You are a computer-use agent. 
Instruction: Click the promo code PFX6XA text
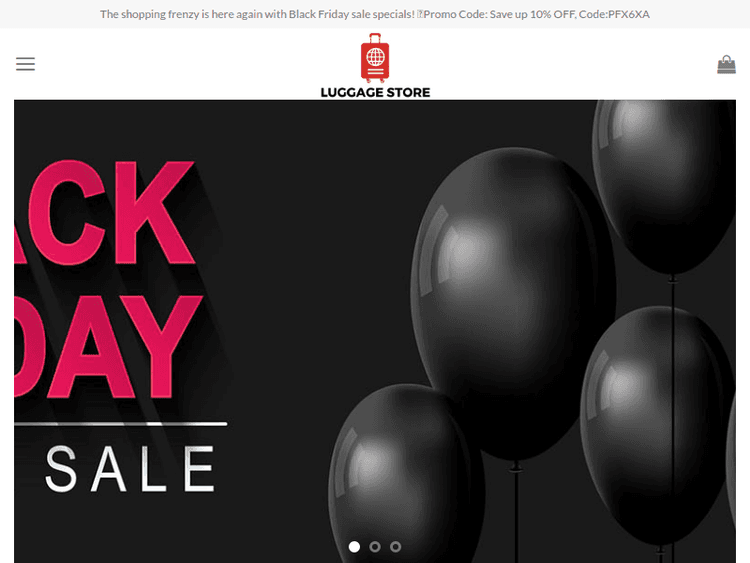coord(629,14)
